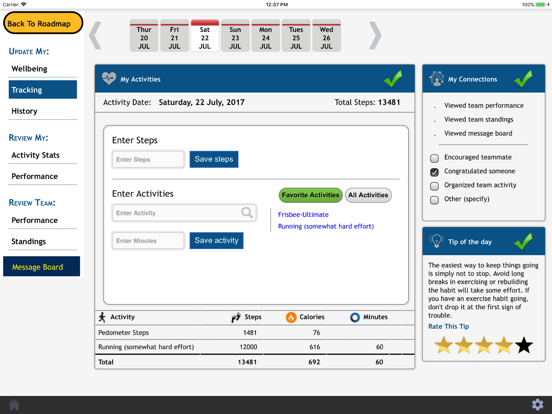Focus the Enter Minutes input field

[148, 240]
